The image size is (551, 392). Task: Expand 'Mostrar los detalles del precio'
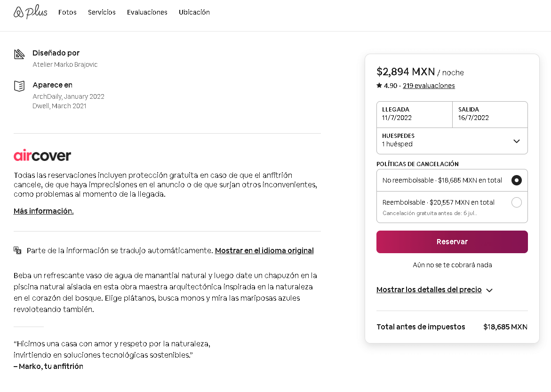(x=429, y=290)
